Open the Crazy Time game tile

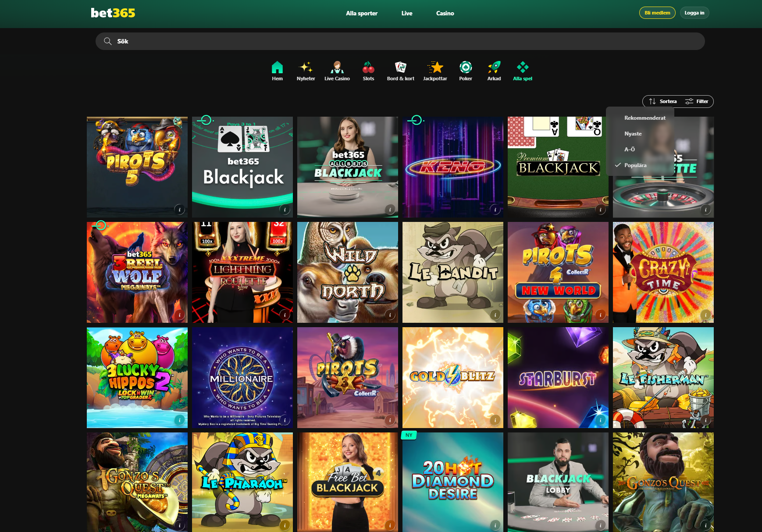(663, 272)
